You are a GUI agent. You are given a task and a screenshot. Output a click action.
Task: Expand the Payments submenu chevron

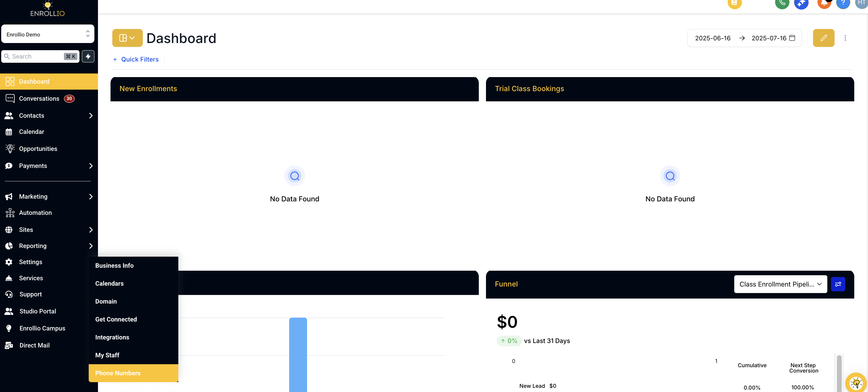(91, 166)
